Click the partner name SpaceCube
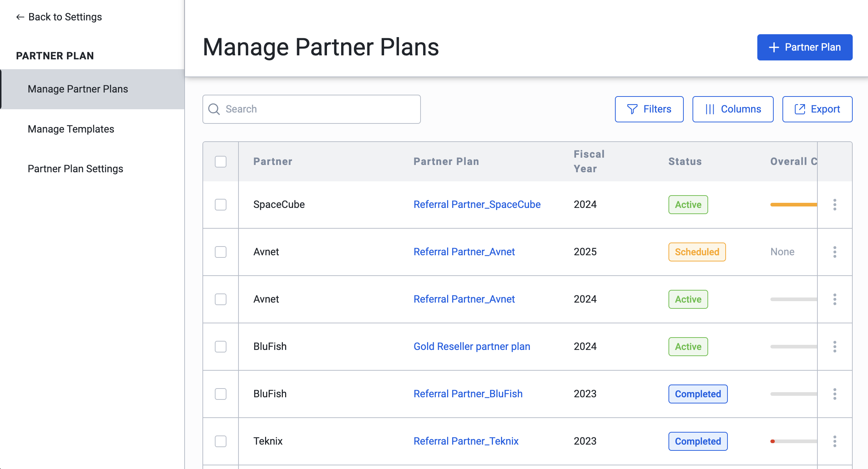Viewport: 868px width, 469px height. (x=279, y=205)
